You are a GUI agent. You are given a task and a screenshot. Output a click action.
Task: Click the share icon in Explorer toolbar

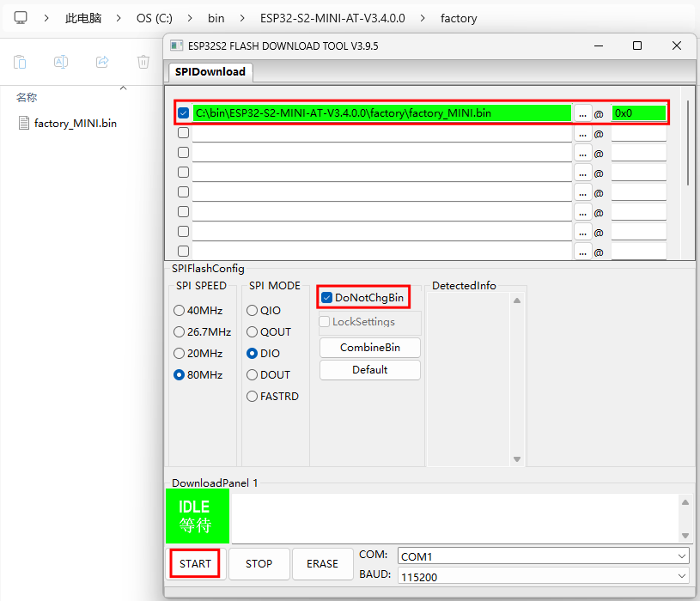click(102, 62)
